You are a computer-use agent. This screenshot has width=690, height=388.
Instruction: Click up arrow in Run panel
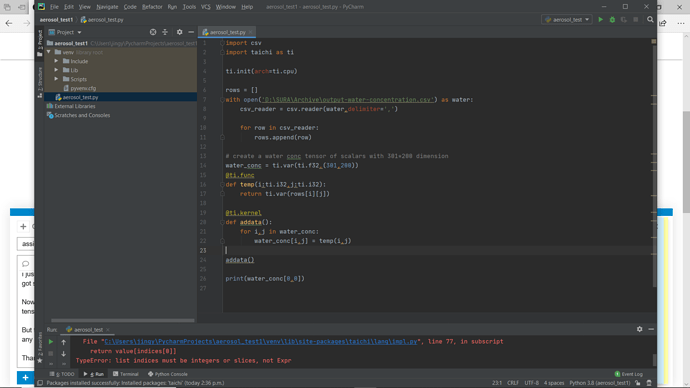(x=63, y=342)
